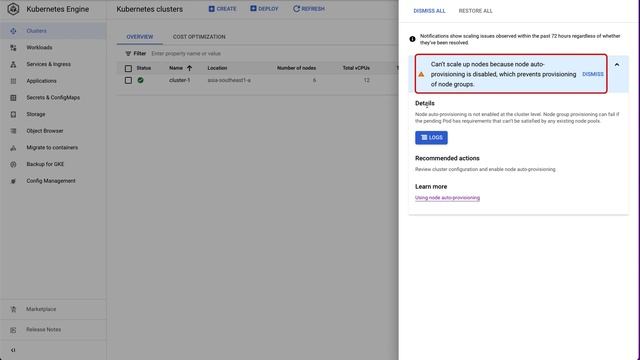The image size is (640, 360).
Task: Click the Kubernetes Engine logo icon
Action: [13, 9]
